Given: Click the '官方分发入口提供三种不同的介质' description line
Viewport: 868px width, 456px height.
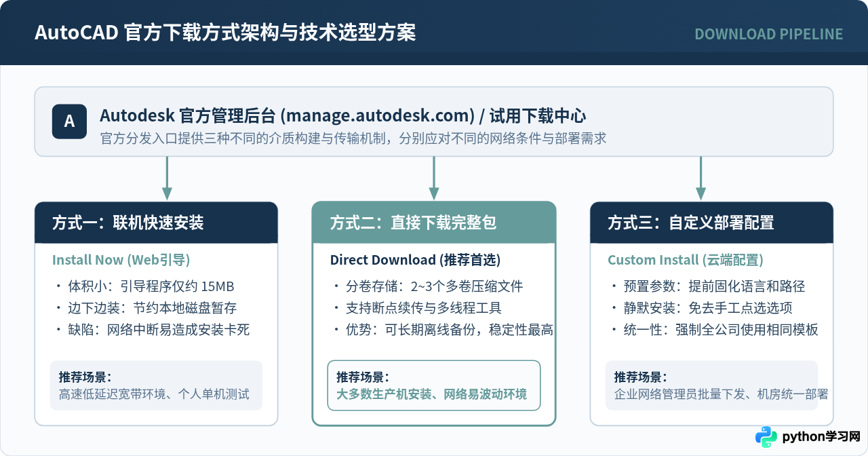Looking at the screenshot, I should [x=353, y=138].
